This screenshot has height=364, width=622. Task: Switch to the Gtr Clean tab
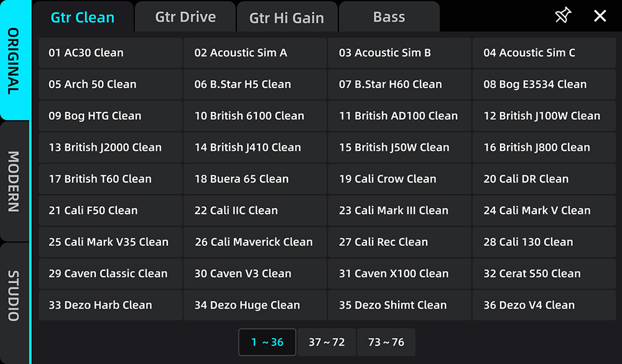tap(83, 17)
